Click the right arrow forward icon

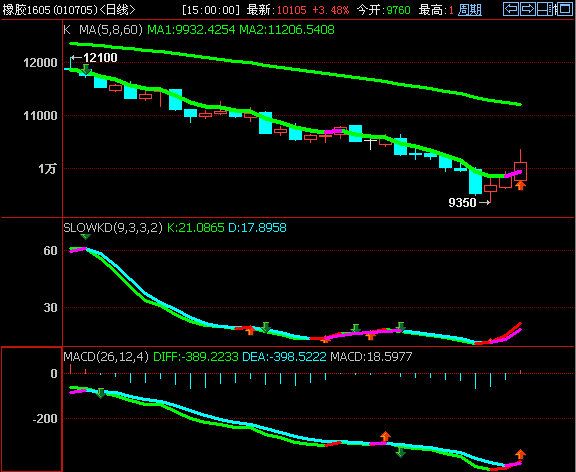[x=528, y=9]
